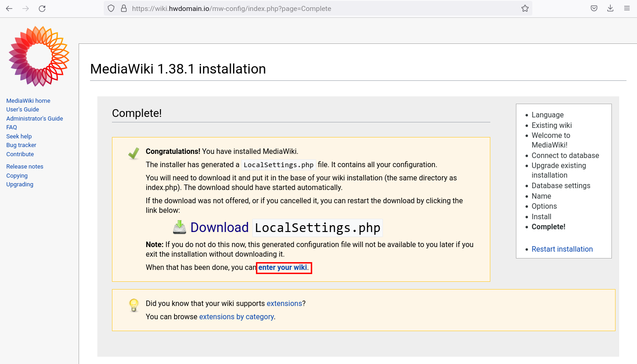Open the hamburger application menu
The image size is (637, 364).
click(627, 8)
